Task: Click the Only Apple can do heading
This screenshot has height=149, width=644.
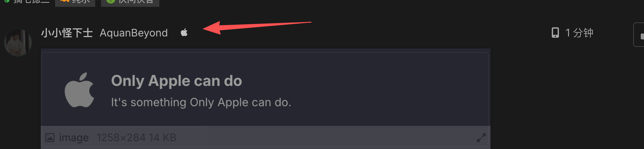Action: point(176,81)
